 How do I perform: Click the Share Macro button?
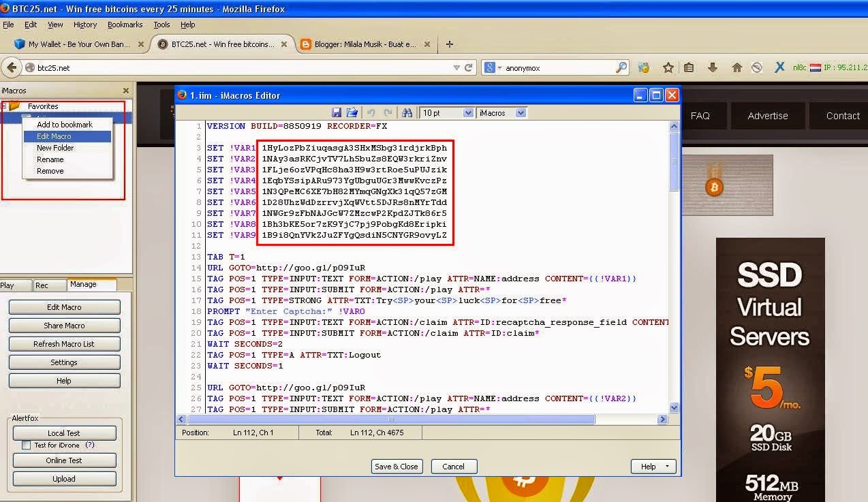pos(64,326)
